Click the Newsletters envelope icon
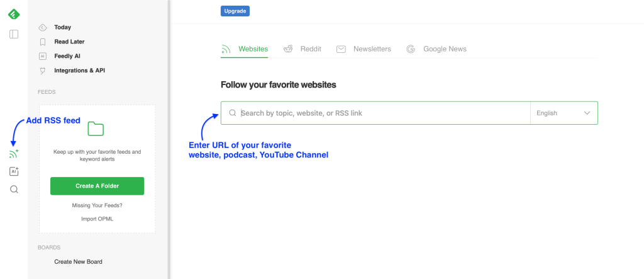This screenshot has height=279, width=644. (x=341, y=49)
